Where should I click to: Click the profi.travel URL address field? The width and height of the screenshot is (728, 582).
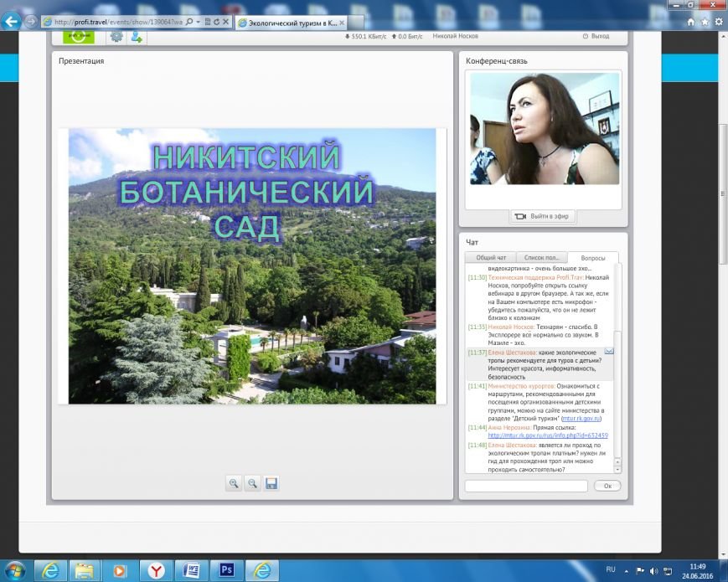pyautogui.click(x=118, y=22)
